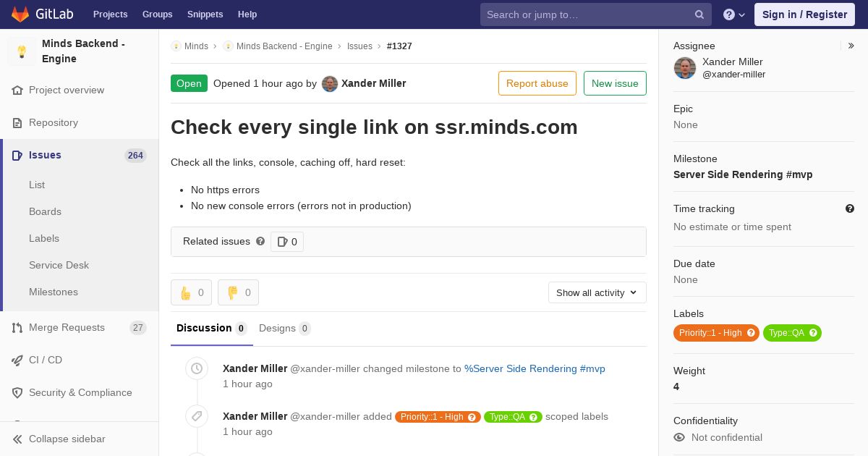Give the issue a thumbs down

click(238, 292)
